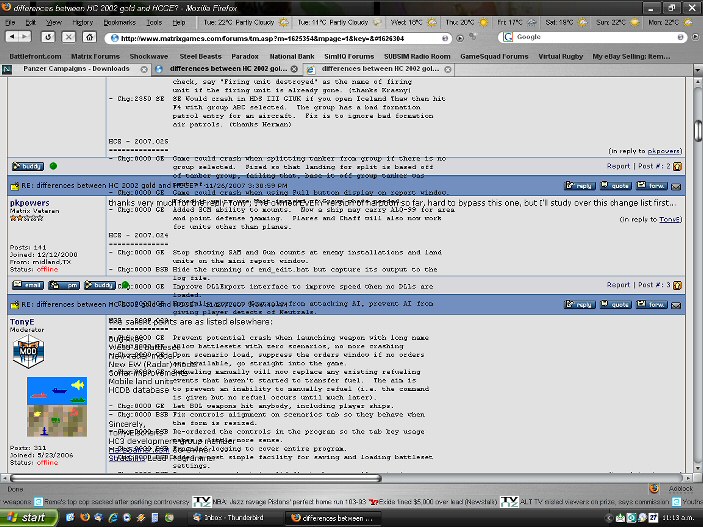Open the Help menu
The height and width of the screenshot is (527, 703).
[178, 22]
